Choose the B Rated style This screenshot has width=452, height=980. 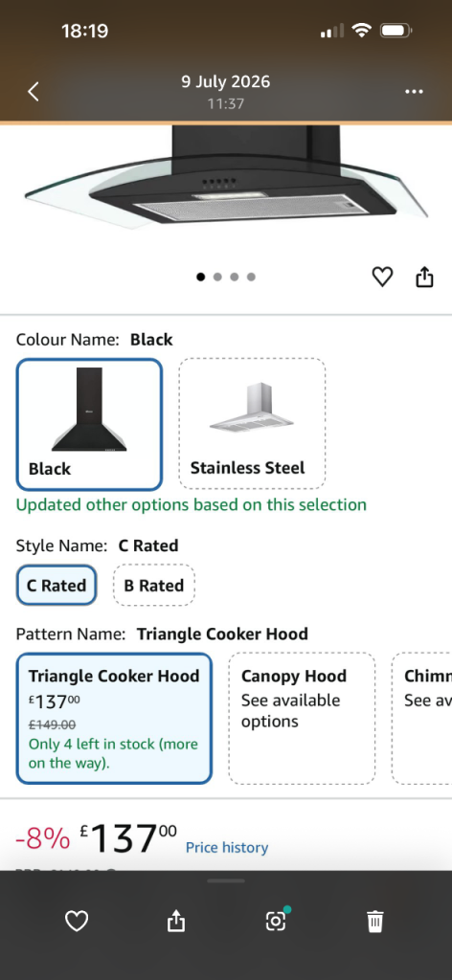(x=154, y=585)
